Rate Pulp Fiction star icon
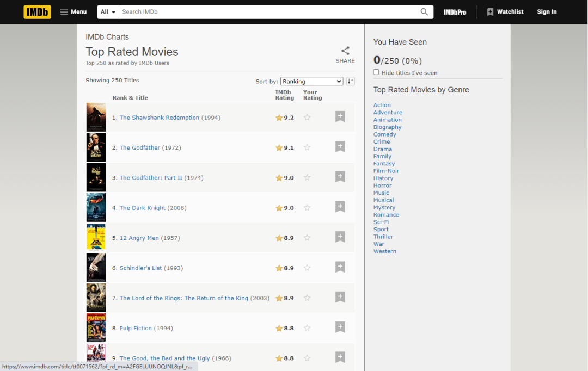Screen dimensions: 588x371 [307, 328]
